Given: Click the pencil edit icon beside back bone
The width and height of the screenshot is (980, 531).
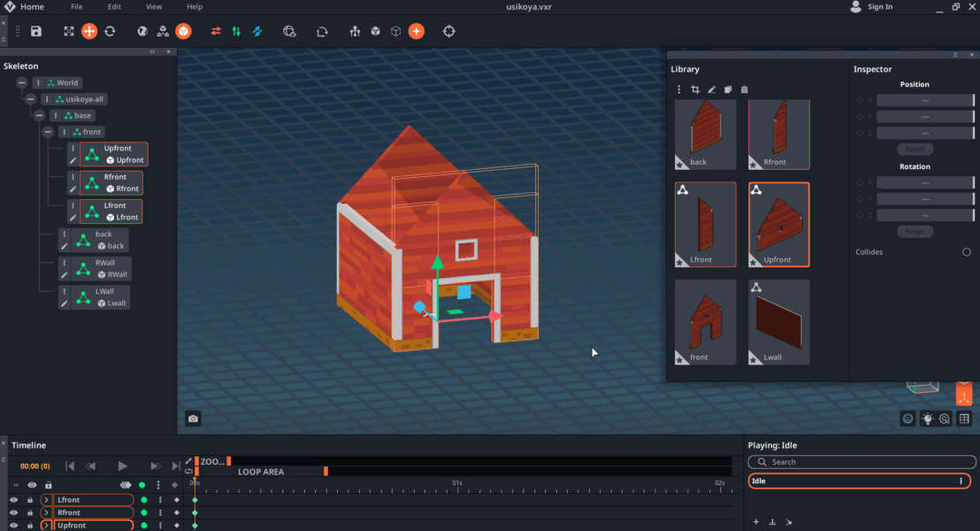Looking at the screenshot, I should tap(65, 246).
